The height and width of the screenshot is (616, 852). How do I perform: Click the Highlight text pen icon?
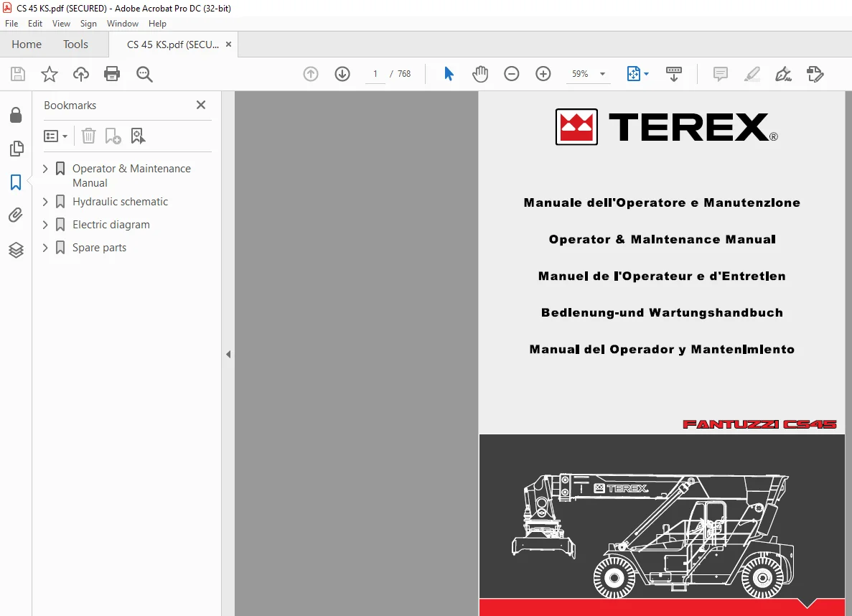(752, 74)
